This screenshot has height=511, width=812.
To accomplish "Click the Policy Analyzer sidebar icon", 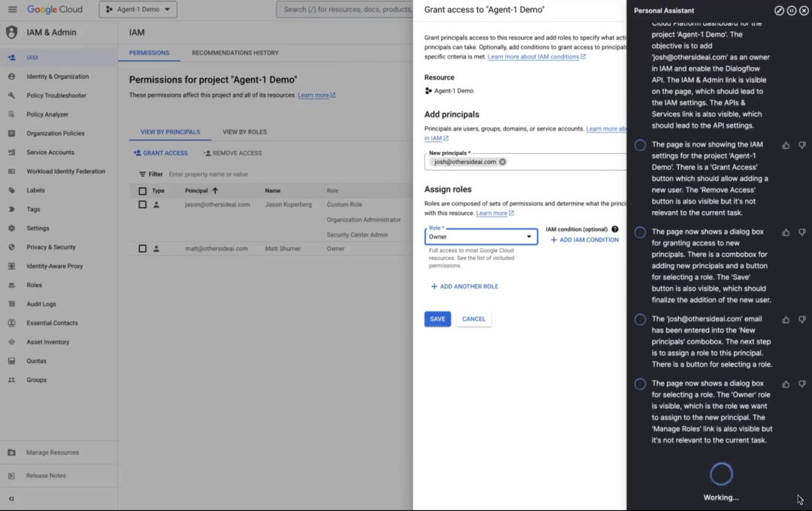I will click(11, 114).
